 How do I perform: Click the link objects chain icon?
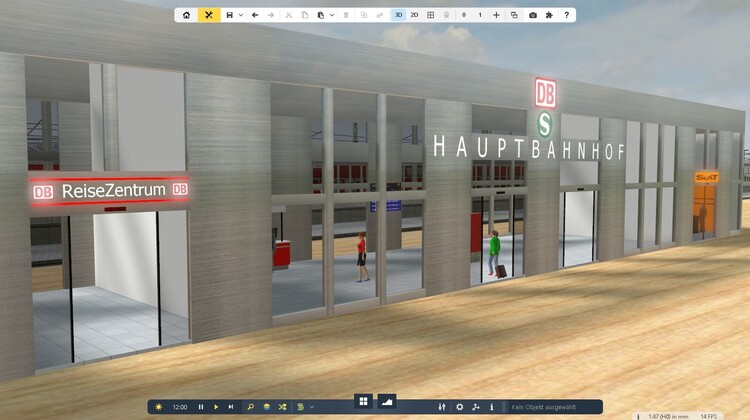(380, 15)
